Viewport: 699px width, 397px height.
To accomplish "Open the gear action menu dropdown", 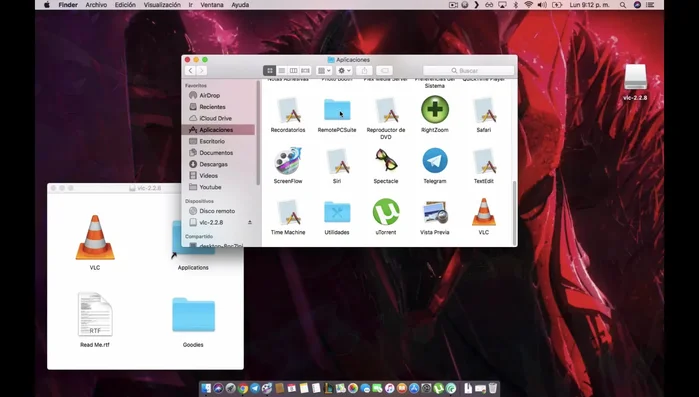I will (344, 70).
